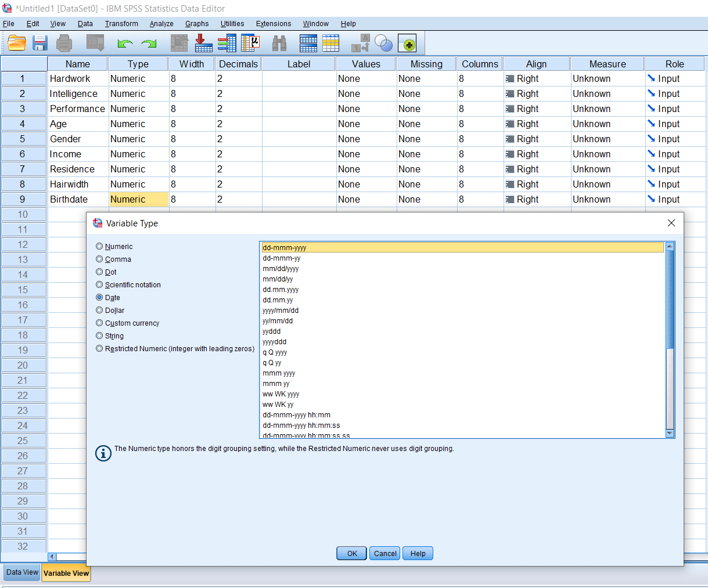The height and width of the screenshot is (588, 708).
Task: Select Dollar variable type
Action: [x=99, y=310]
